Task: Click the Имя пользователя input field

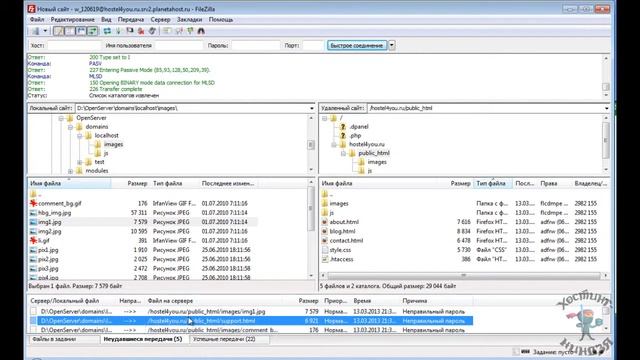Action: click(179, 46)
